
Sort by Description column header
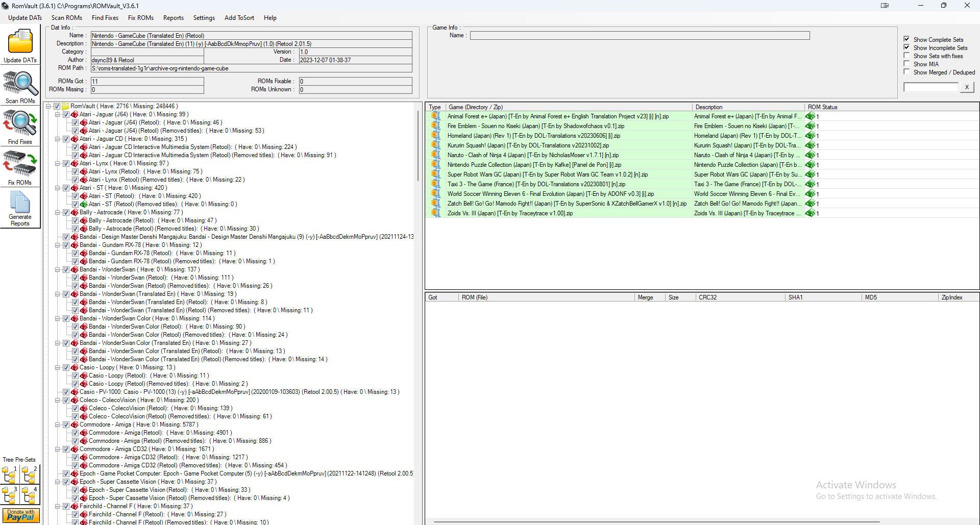748,107
